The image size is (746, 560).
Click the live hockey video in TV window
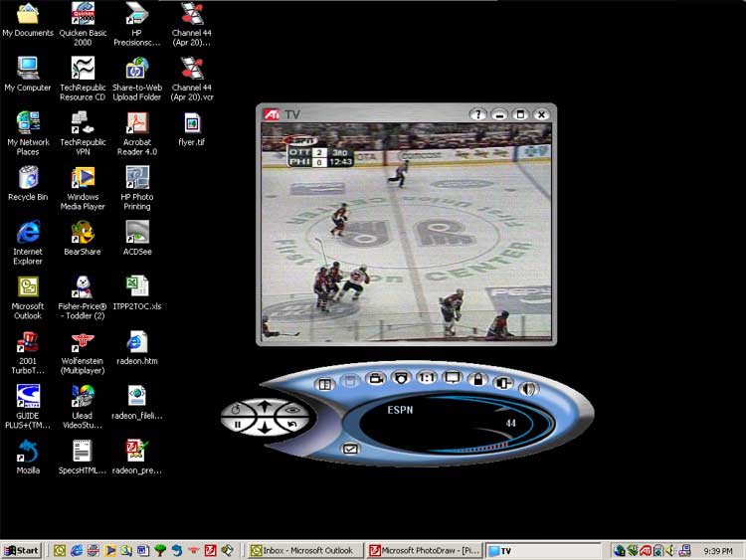pyautogui.click(x=406, y=232)
